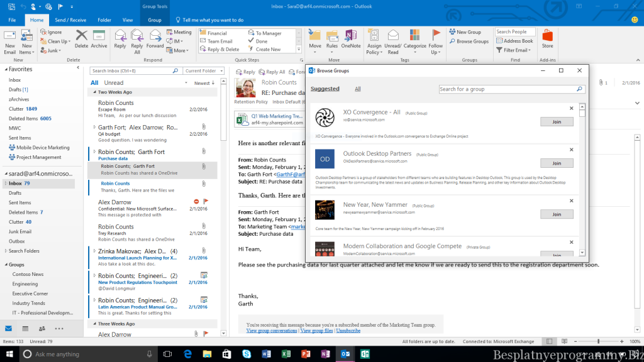Click the New Group icon

(x=465, y=32)
